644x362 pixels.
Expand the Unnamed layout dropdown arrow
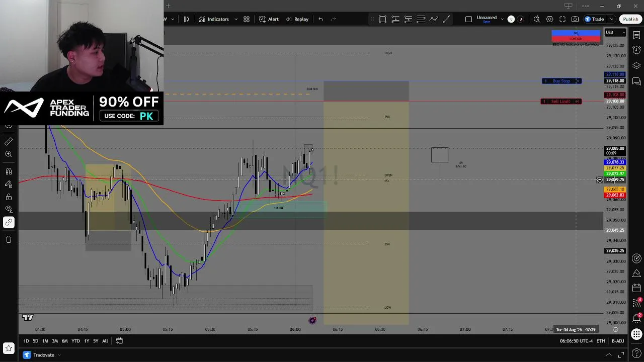[x=502, y=19]
